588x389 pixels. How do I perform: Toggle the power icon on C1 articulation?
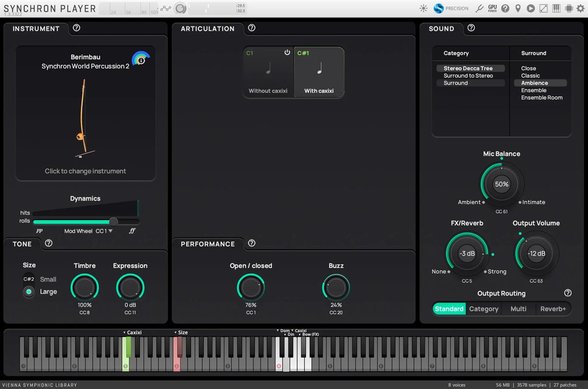coord(287,52)
